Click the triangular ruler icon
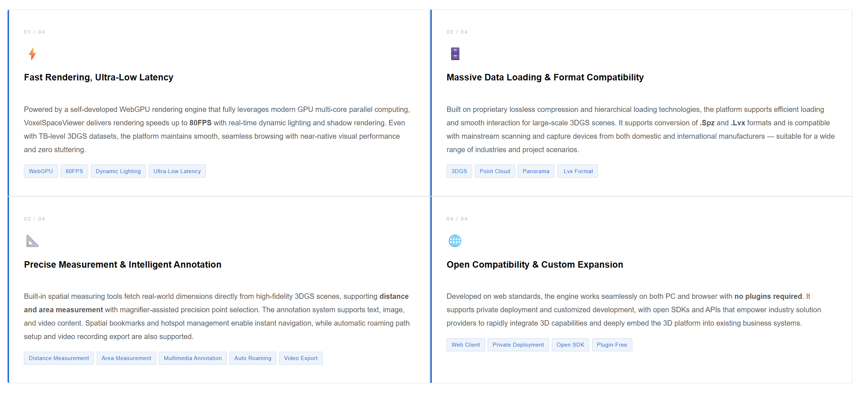868x393 pixels. (x=32, y=241)
